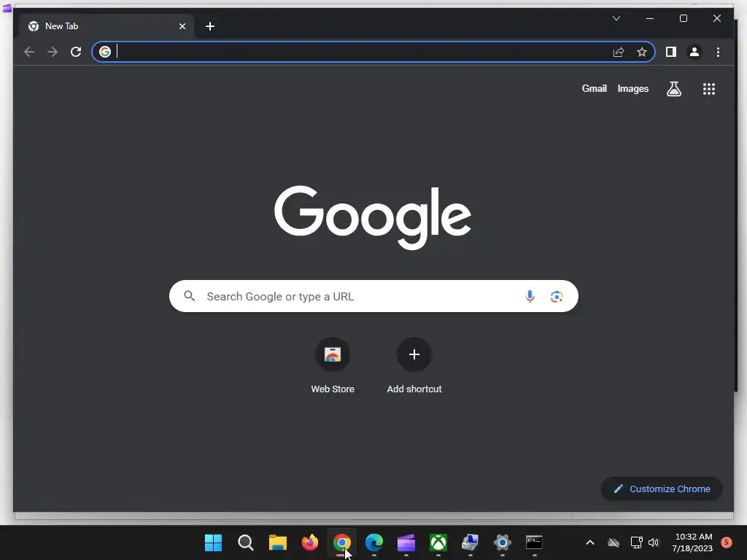Open the Google apps grid
The image size is (747, 560).
(x=709, y=88)
